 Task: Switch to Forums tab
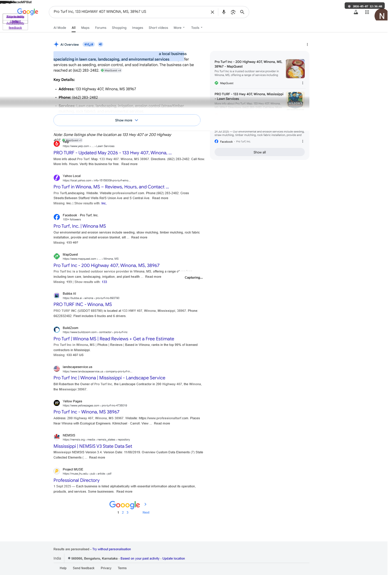(x=101, y=28)
